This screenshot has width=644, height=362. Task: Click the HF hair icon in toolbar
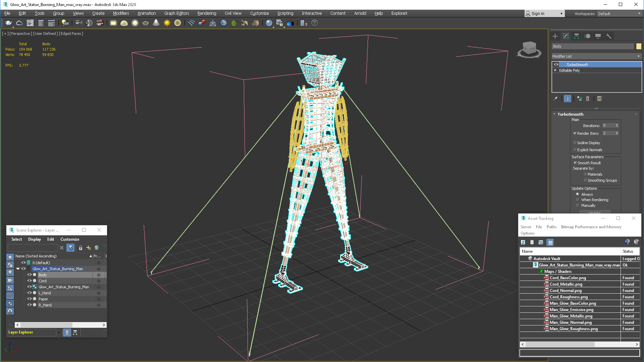click(x=245, y=23)
